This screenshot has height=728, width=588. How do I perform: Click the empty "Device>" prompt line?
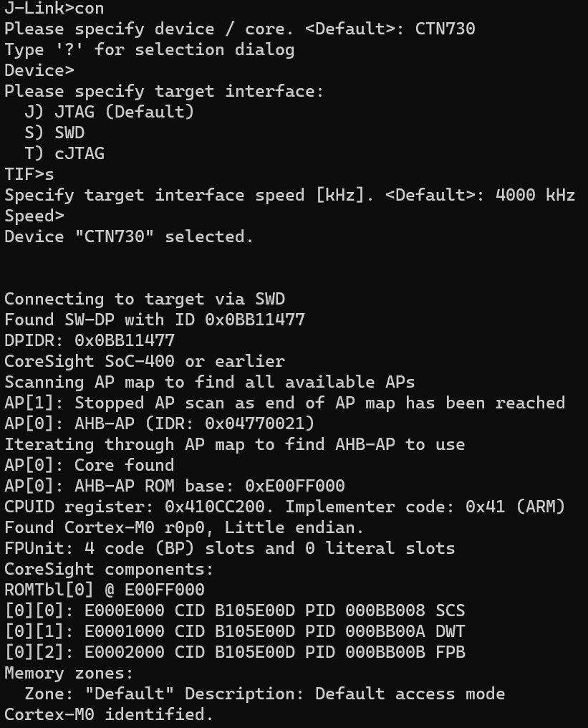(x=39, y=70)
